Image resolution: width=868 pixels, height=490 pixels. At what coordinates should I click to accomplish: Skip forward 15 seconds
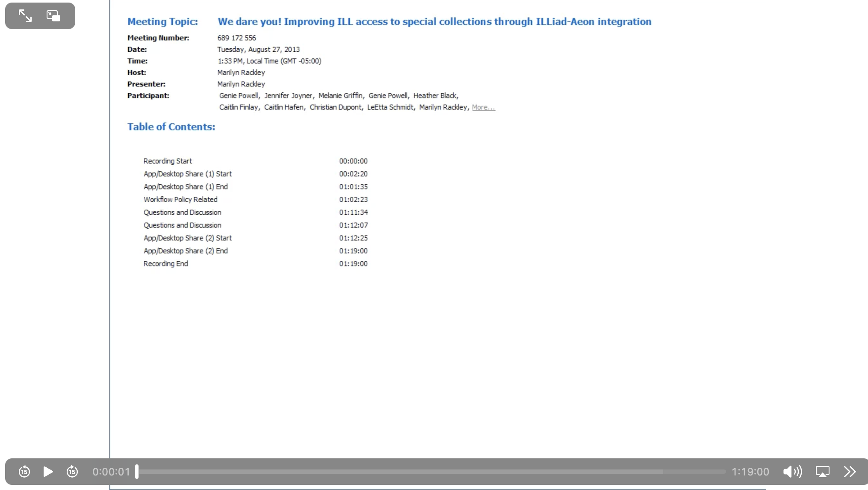(x=72, y=472)
